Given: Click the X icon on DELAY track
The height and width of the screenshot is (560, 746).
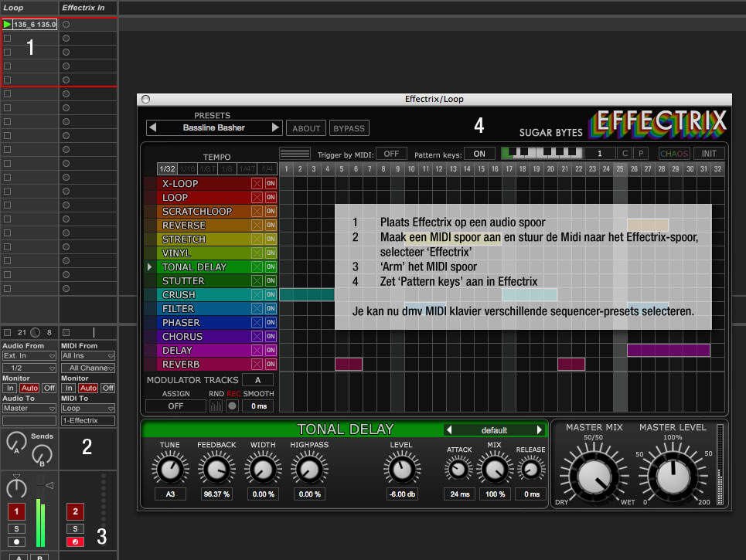Looking at the screenshot, I should coord(257,351).
